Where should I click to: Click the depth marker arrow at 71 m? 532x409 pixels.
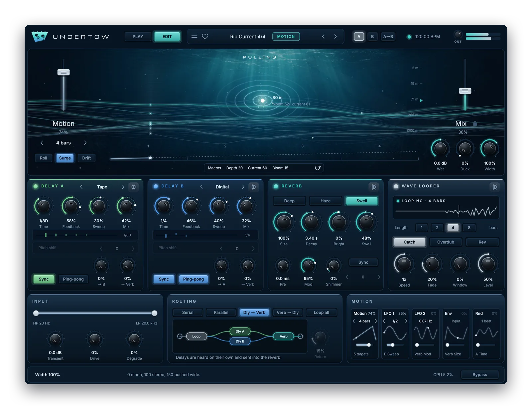pos(421,100)
